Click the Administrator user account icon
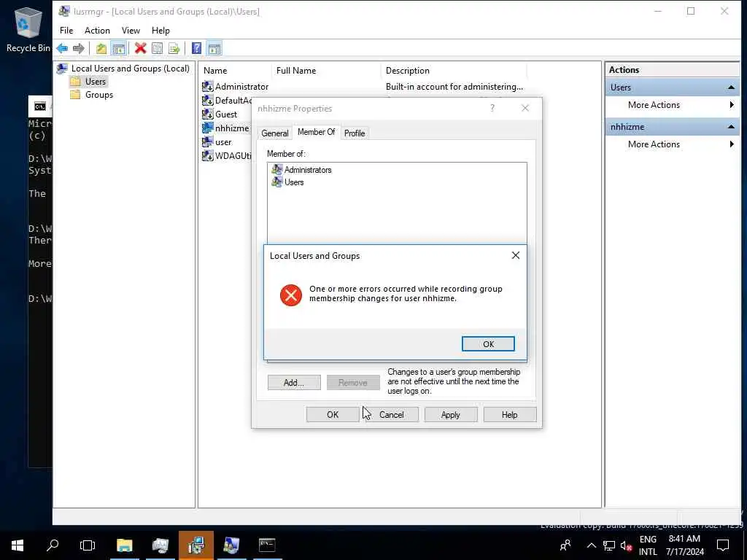Image resolution: width=747 pixels, height=560 pixels. [x=207, y=87]
